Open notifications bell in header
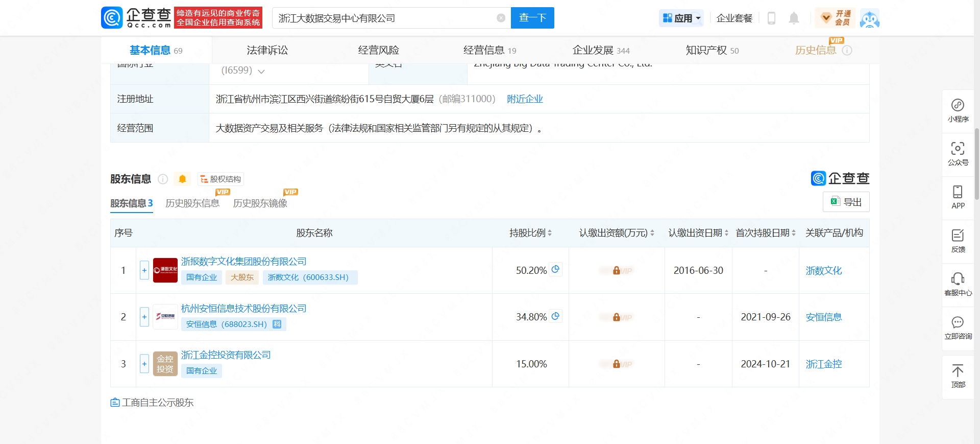980x444 pixels. tap(794, 18)
